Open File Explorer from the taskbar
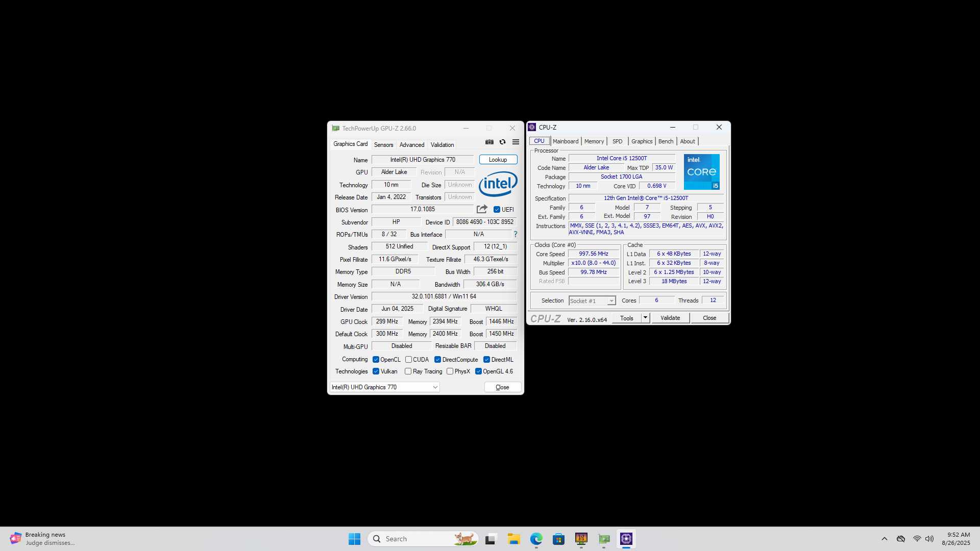Image resolution: width=980 pixels, height=551 pixels. pyautogui.click(x=513, y=539)
